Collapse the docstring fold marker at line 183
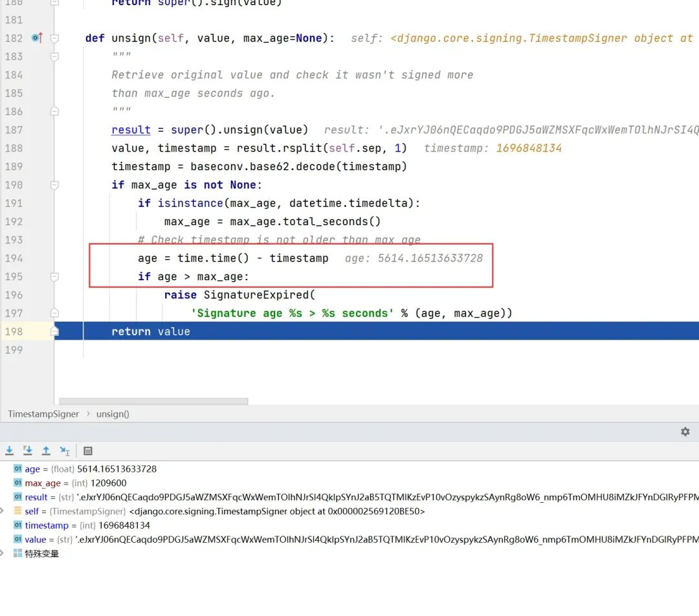699x616 pixels. coord(56,56)
